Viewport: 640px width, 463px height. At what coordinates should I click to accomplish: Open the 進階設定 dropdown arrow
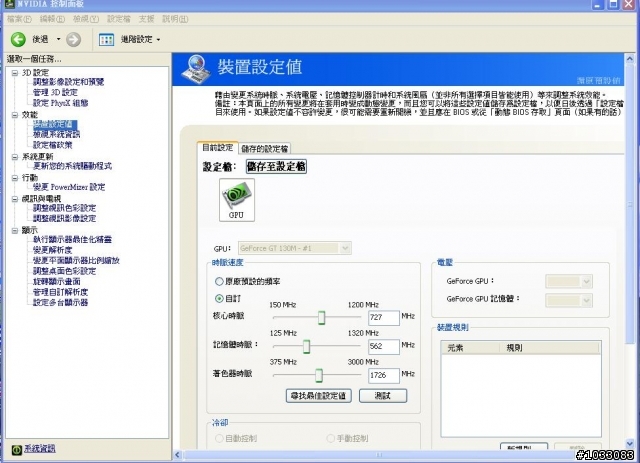[158, 40]
